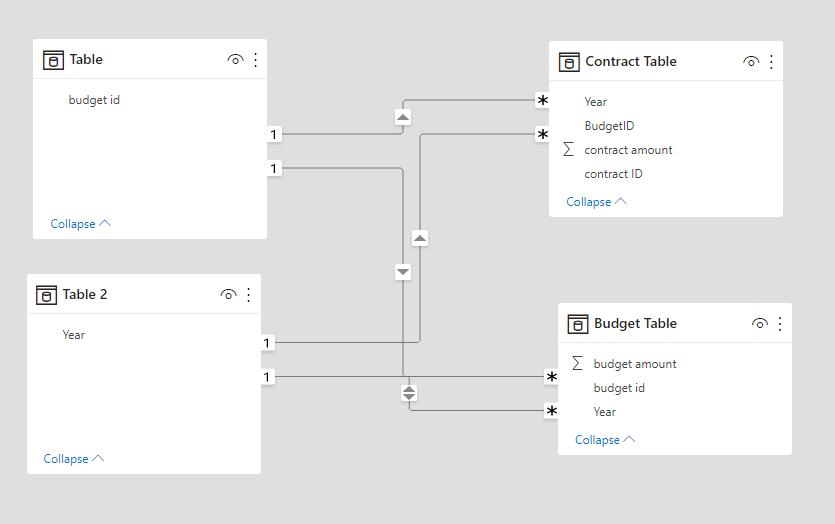Click lower '1' cardinality marker on 'Table' card

click(x=274, y=168)
